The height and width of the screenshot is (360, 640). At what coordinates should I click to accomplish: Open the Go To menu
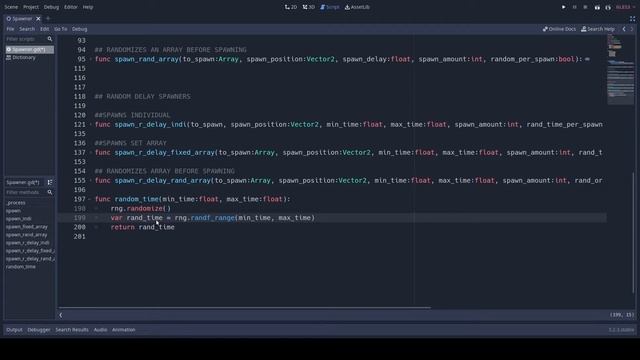tap(61, 29)
